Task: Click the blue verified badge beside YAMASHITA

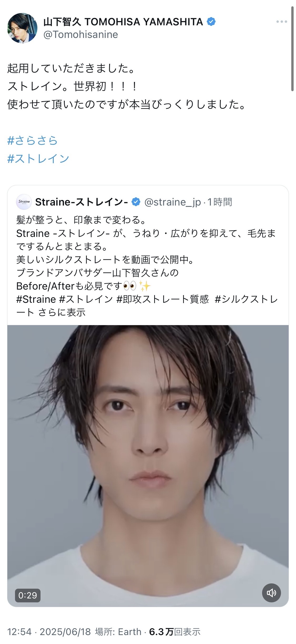Action: [x=211, y=22]
